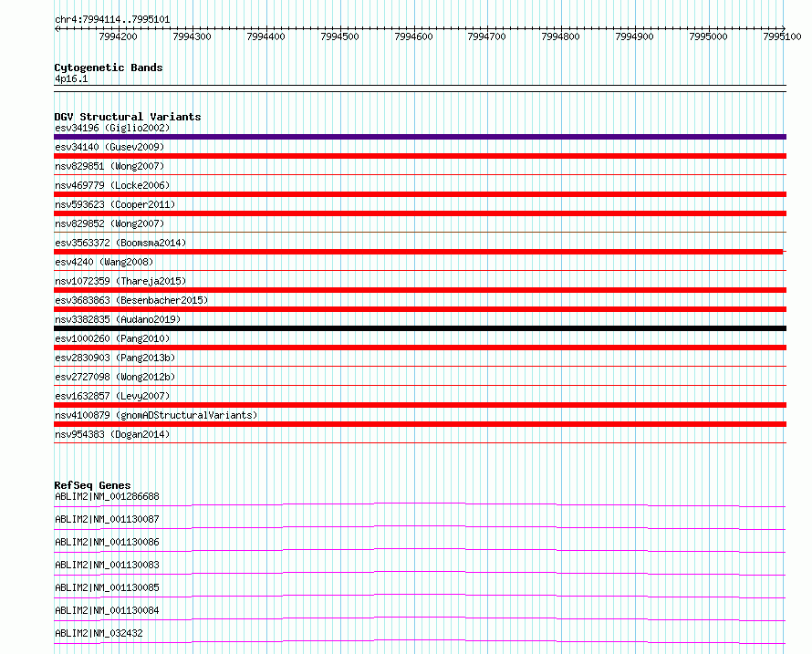Open variant nsv954383 (Dogan2014)

112,434
